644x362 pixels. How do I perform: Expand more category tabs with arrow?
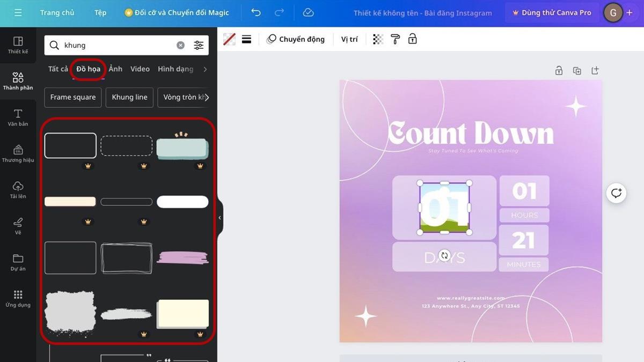tap(205, 69)
